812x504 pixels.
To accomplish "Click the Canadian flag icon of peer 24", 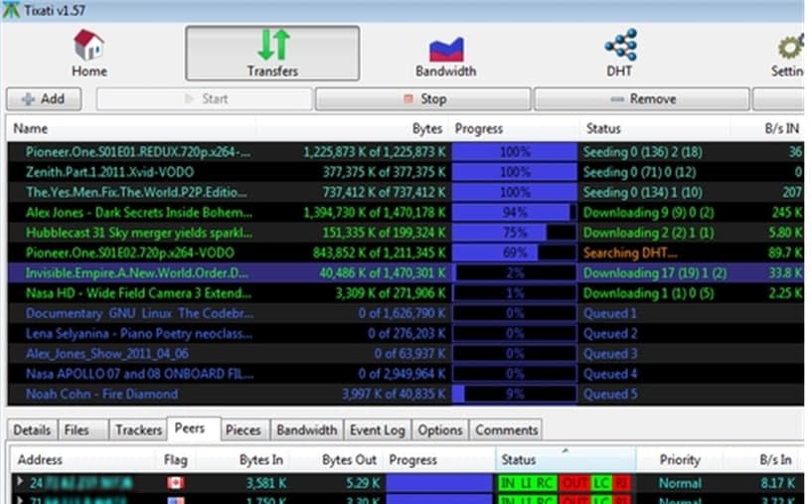I will click(x=176, y=483).
